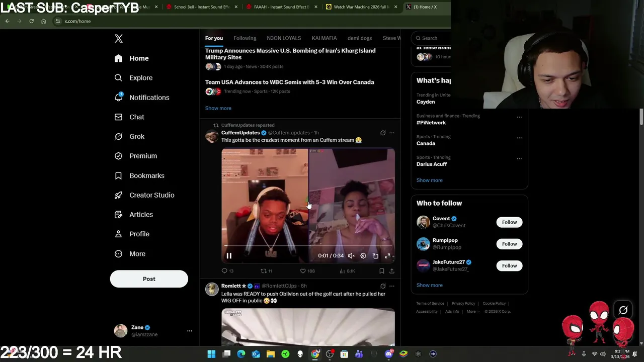Switch to the KAI MAFIA tab
The image size is (644, 362).
324,38
